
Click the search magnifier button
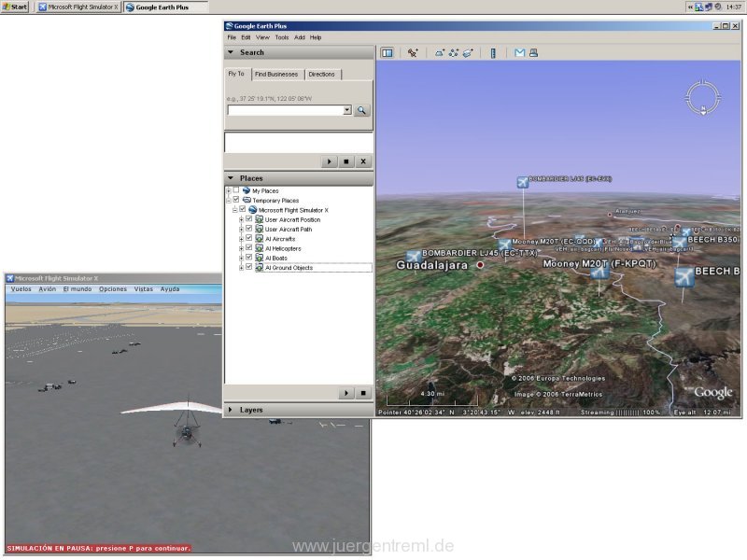[x=361, y=110]
